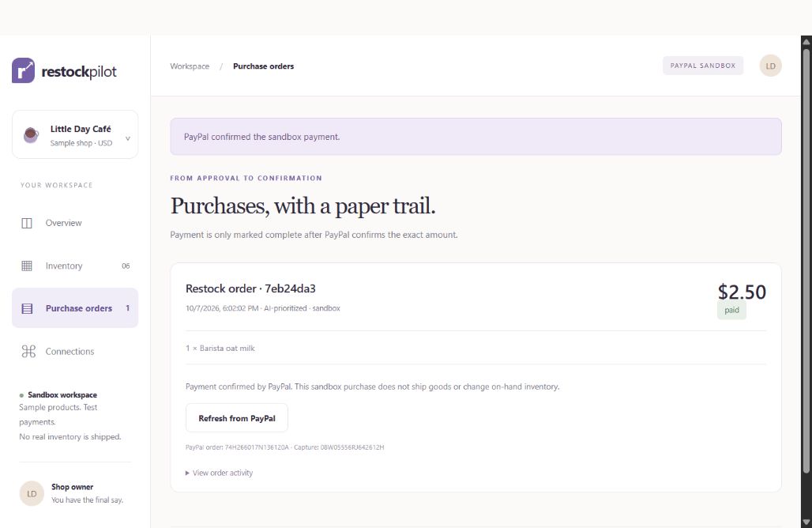Screen dimensions: 812x528
Task: Click 'Sample shop · USD' subtitle
Action: point(81,143)
